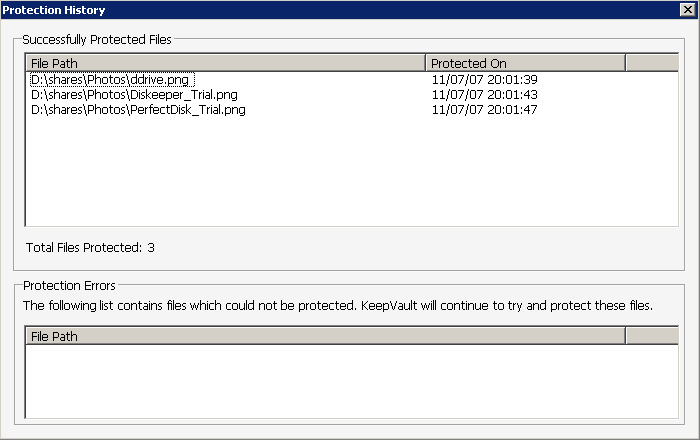The height and width of the screenshot is (440, 700).
Task: Click the Total Files Protected count label
Action: (90, 247)
